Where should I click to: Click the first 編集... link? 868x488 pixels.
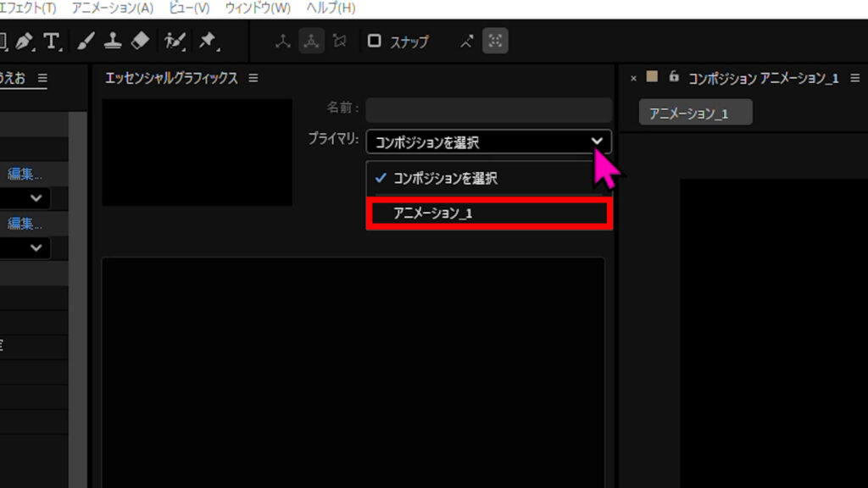point(25,174)
